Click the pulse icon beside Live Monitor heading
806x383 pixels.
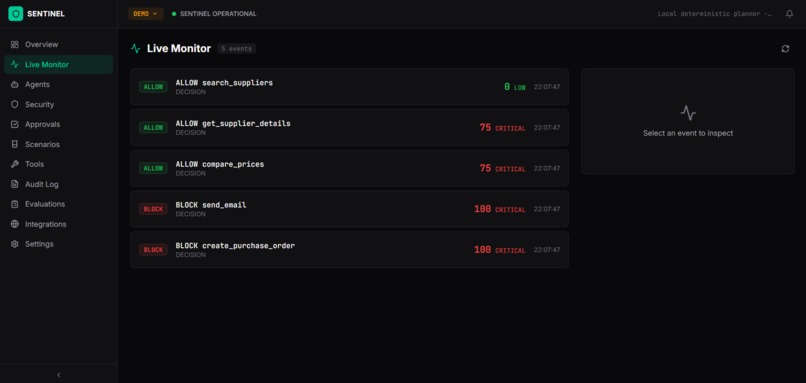click(x=136, y=49)
